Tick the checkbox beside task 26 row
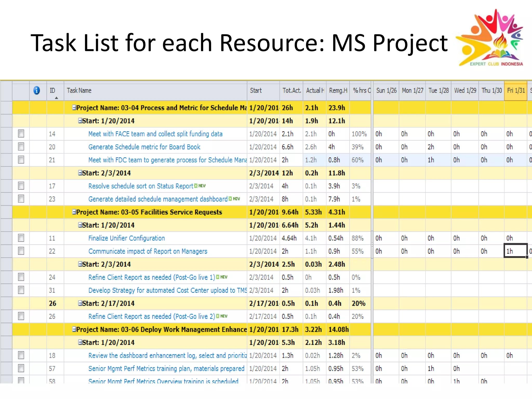Image resolution: width=532 pixels, height=399 pixels. (x=21, y=316)
